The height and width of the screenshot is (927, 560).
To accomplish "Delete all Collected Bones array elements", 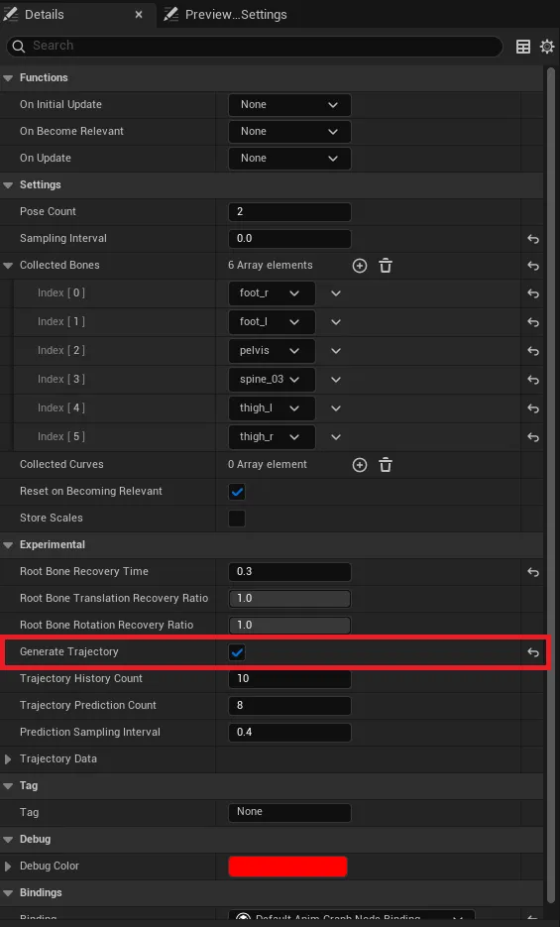I will click(386, 266).
